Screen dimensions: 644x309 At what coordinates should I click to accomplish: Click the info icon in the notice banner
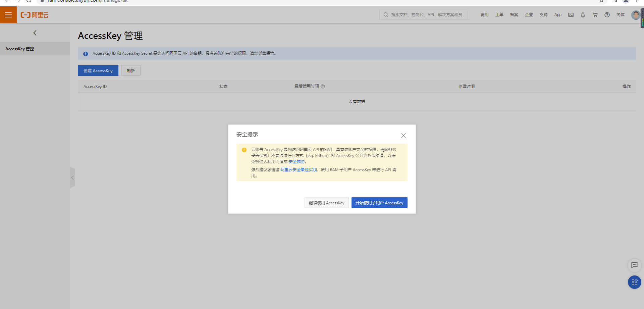pyautogui.click(x=85, y=53)
